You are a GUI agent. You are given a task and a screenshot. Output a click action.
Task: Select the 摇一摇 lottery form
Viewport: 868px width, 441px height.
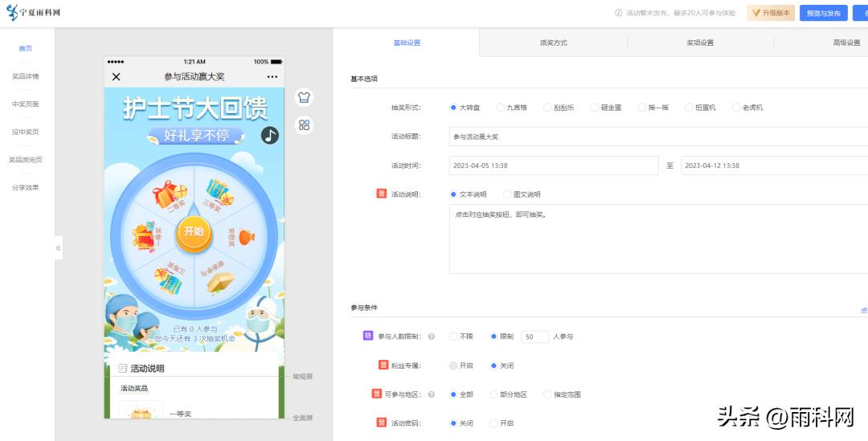pyautogui.click(x=643, y=108)
